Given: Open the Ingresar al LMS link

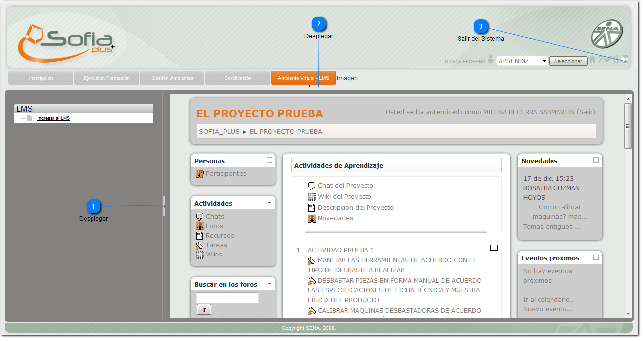Looking at the screenshot, I should tap(53, 118).
